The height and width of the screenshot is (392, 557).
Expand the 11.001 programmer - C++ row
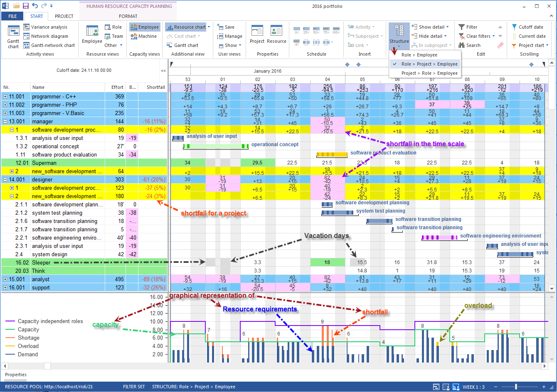[5, 96]
